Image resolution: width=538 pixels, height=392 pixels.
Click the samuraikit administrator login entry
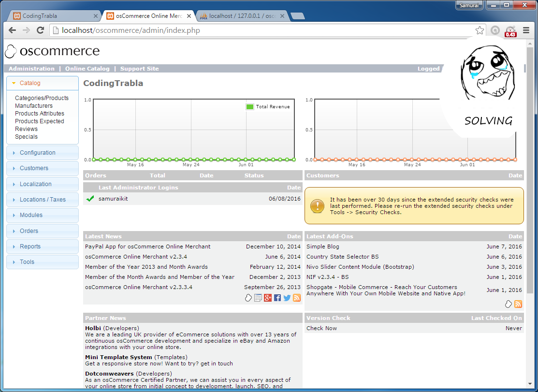[x=113, y=199]
